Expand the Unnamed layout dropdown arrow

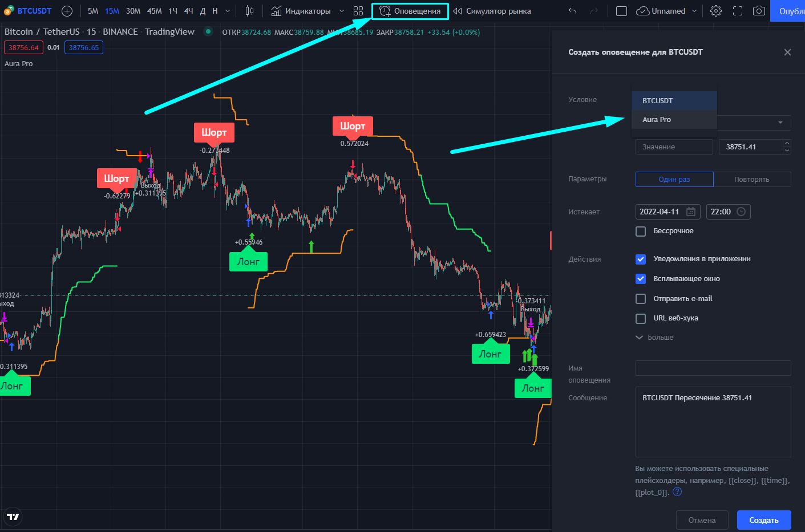(x=694, y=11)
